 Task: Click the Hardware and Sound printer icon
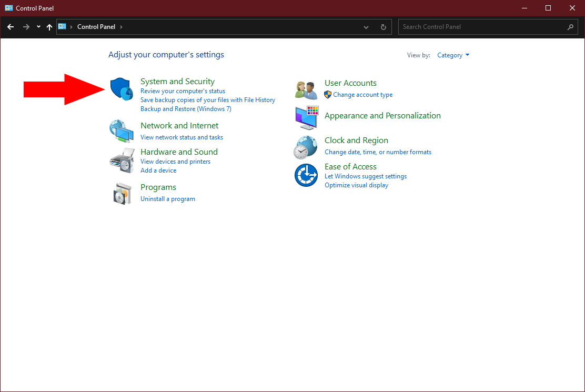pos(122,160)
